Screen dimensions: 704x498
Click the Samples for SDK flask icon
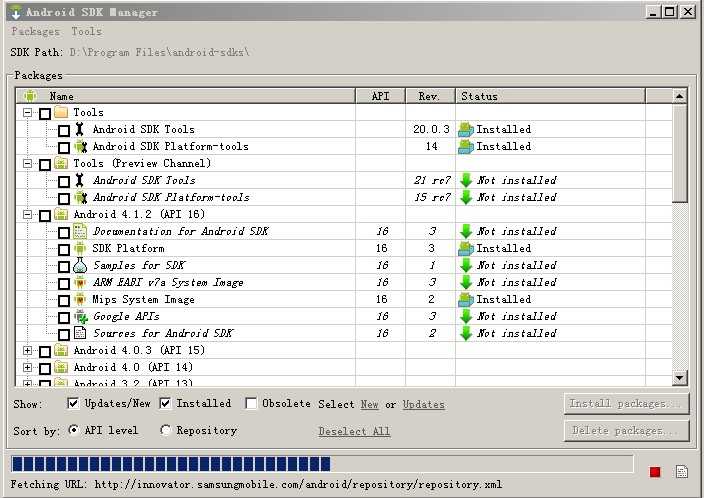[x=80, y=265]
